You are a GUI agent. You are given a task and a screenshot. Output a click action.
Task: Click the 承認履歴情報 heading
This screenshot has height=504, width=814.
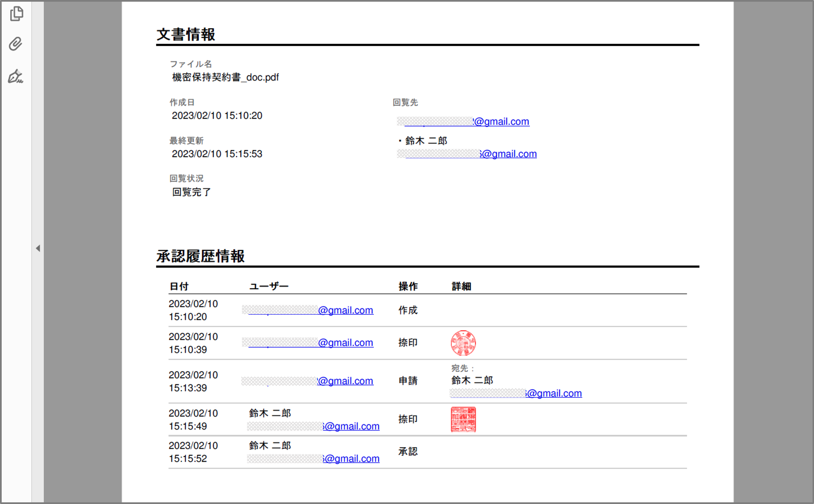click(200, 256)
